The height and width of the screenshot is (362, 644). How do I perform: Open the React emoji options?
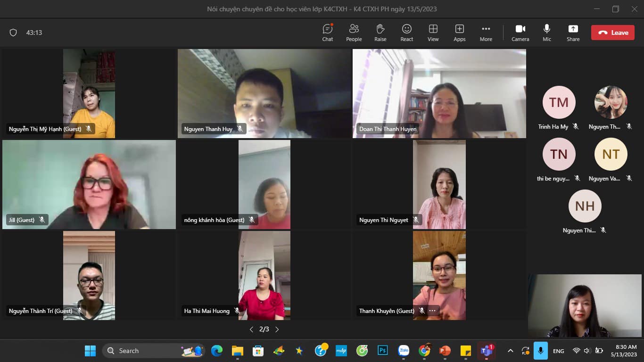[406, 33]
